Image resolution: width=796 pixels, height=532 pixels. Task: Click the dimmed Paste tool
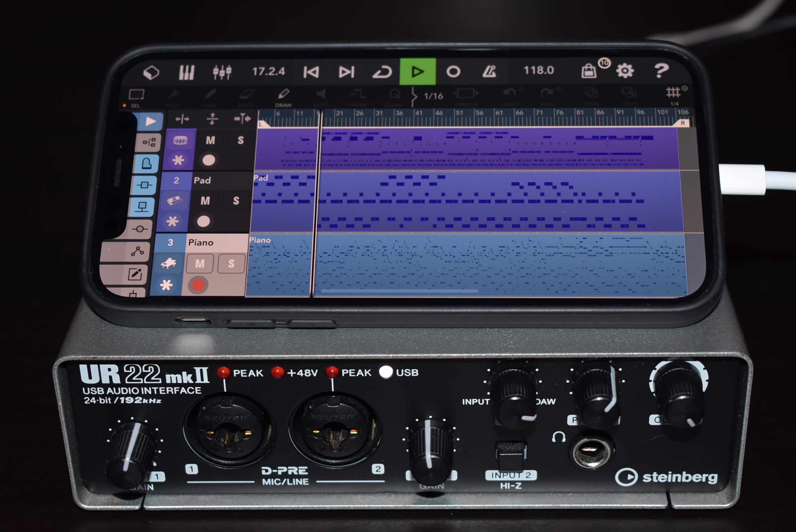629,95
